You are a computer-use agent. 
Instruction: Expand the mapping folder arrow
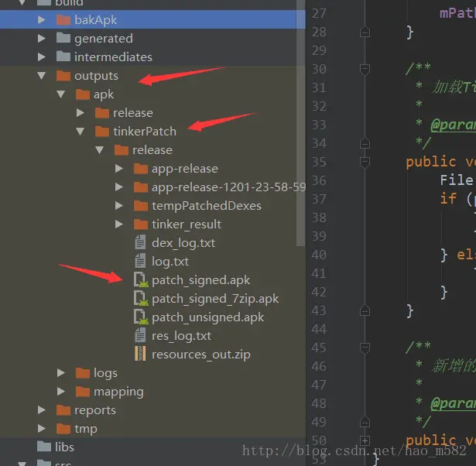tap(61, 392)
